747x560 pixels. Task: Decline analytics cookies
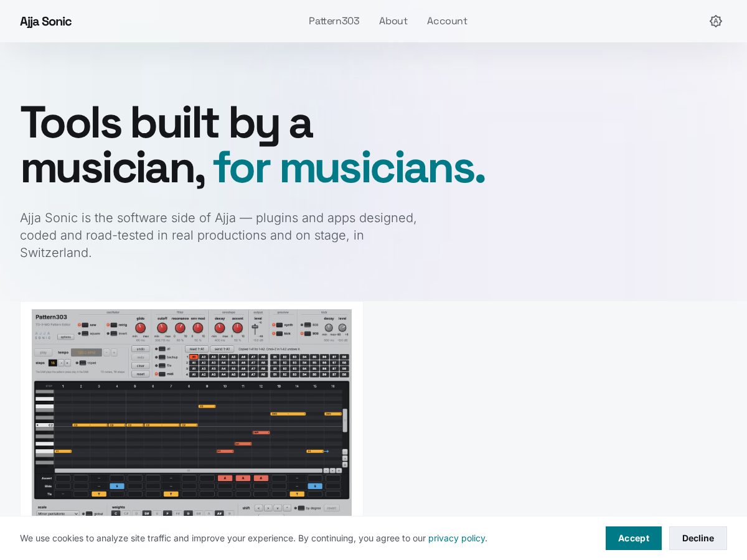698,538
